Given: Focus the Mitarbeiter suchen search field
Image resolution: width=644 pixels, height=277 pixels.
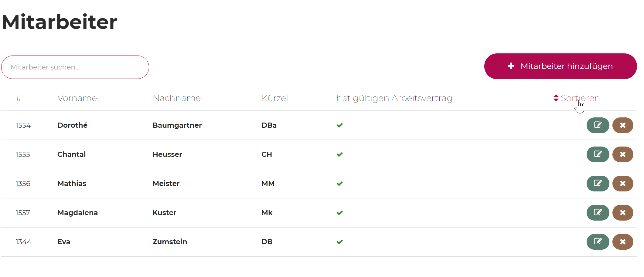Looking at the screenshot, I should (x=75, y=67).
